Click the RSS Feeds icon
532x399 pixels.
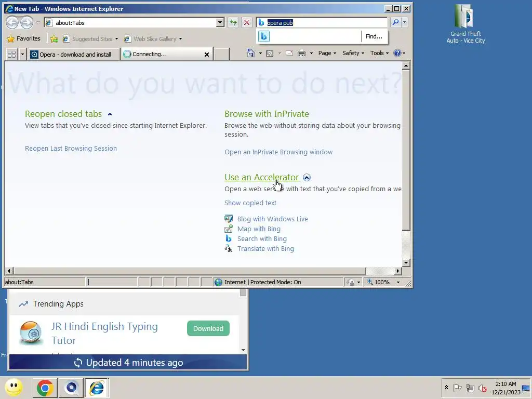(270, 54)
